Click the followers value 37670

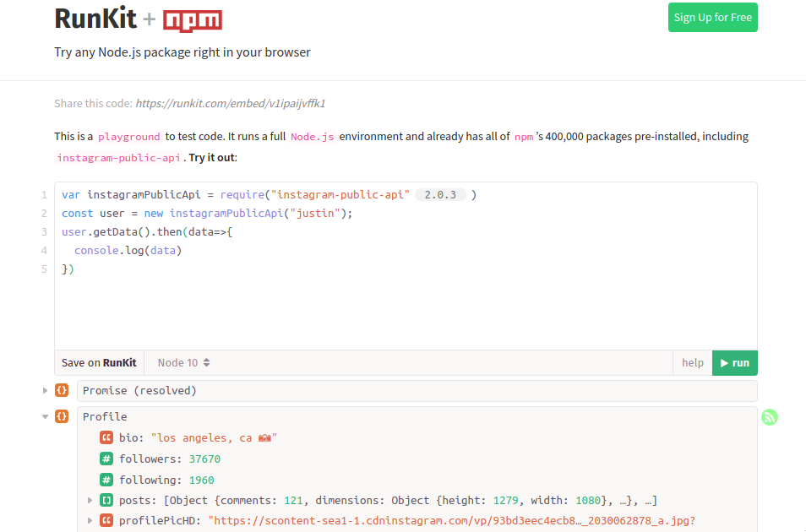pos(204,459)
